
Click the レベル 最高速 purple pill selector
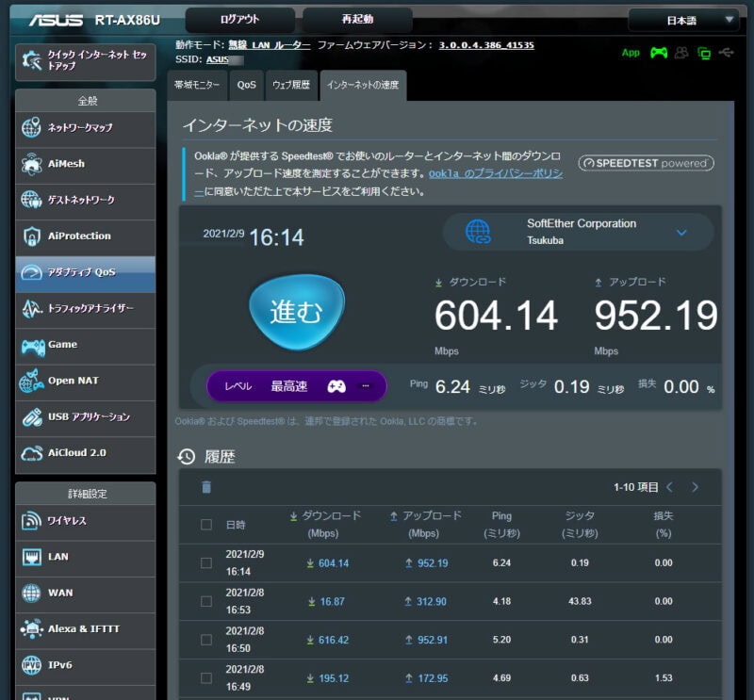[x=296, y=386]
